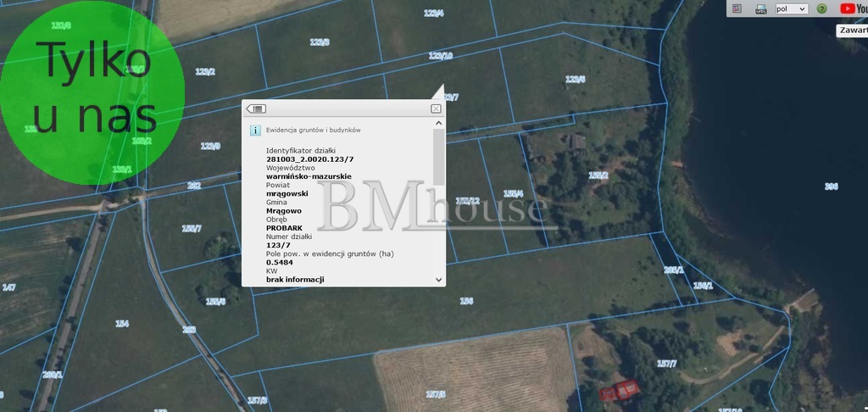
Task: Click the back-to-list arrow in popup
Action: tap(256, 109)
